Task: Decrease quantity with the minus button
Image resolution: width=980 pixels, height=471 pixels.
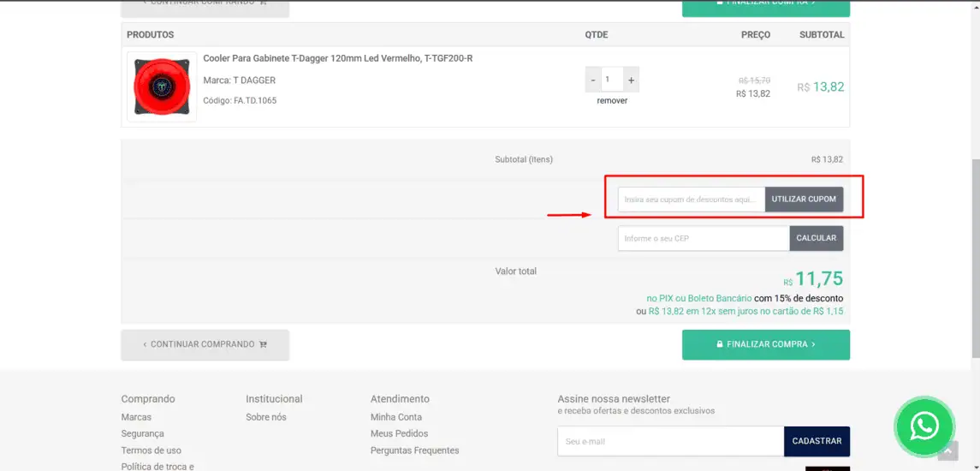Action: tap(593, 80)
